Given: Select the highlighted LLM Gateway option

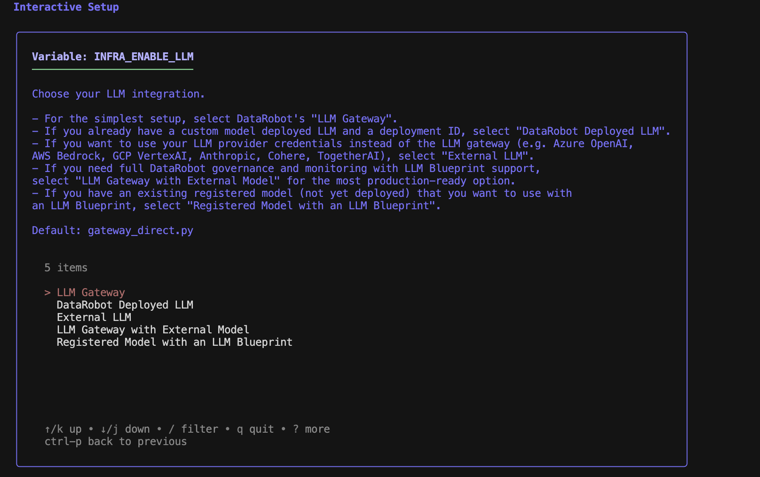Looking at the screenshot, I should point(91,292).
